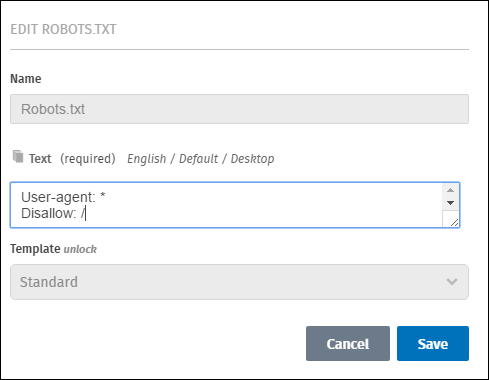Open the Template dropdown showing Standard
489x380 pixels.
[239, 282]
